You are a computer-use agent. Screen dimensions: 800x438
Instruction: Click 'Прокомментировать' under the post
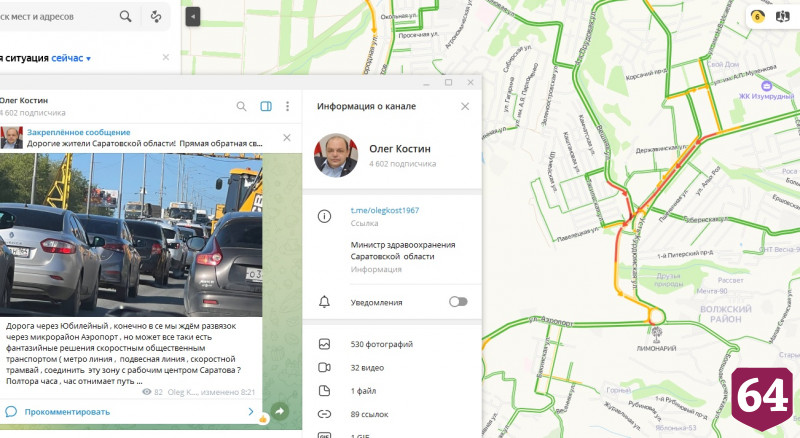click(67, 412)
